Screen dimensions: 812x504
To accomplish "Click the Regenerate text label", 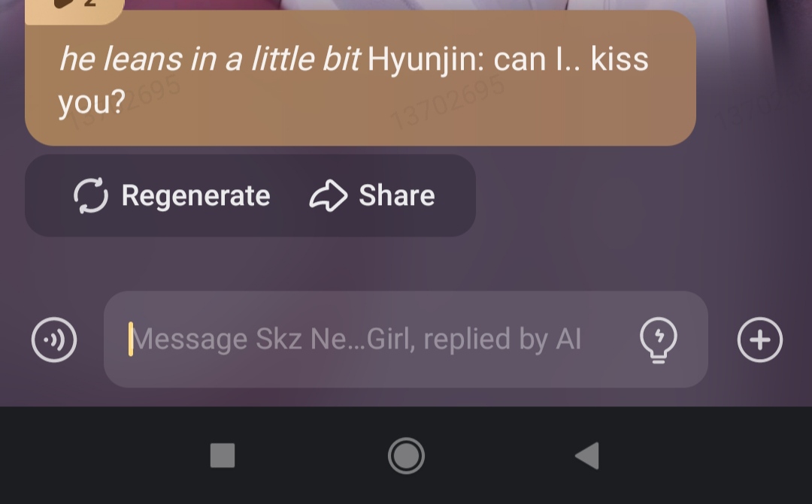I will click(195, 195).
